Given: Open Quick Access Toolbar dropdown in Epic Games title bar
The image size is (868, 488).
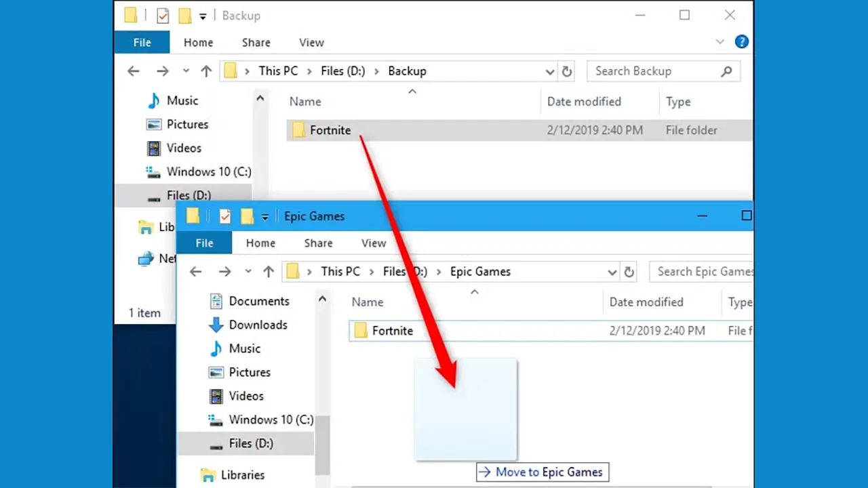Looking at the screenshot, I should click(x=265, y=217).
